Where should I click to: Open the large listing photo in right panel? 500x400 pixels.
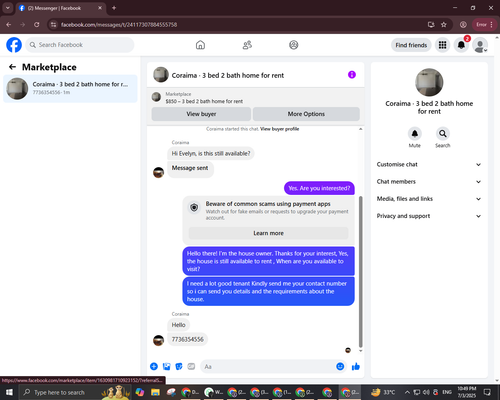point(429,82)
